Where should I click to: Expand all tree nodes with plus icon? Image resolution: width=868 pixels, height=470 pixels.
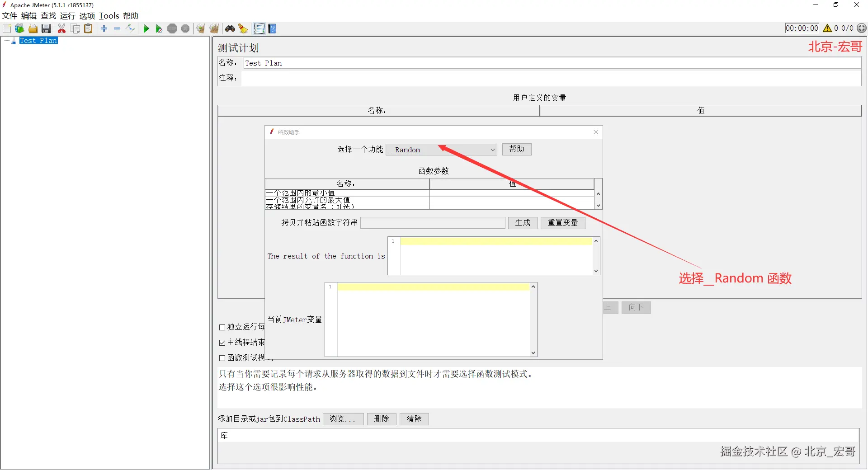[x=104, y=28]
